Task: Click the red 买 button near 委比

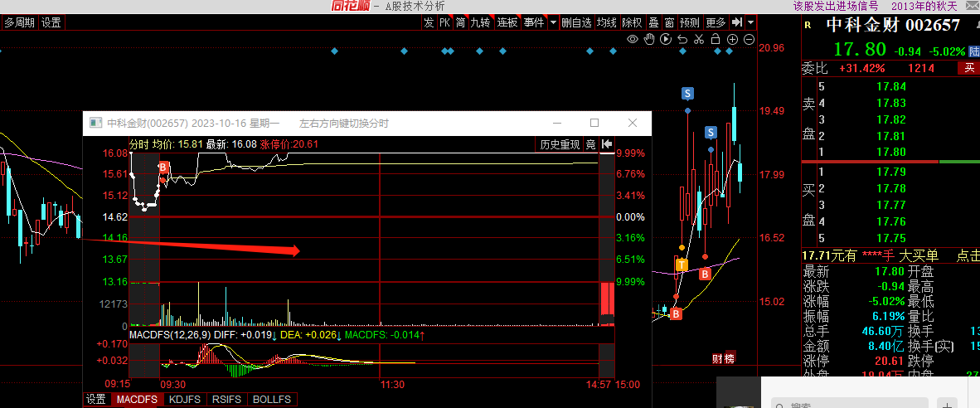Action: [x=968, y=67]
